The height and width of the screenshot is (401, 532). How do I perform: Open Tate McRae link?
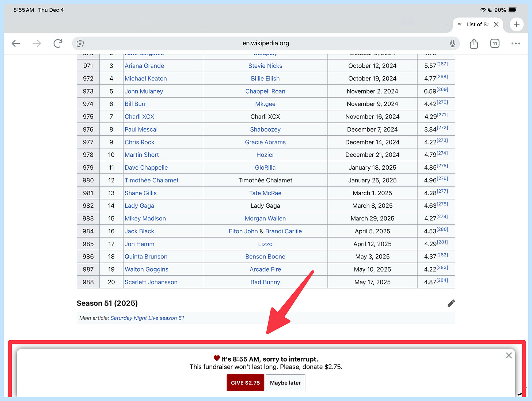point(265,193)
